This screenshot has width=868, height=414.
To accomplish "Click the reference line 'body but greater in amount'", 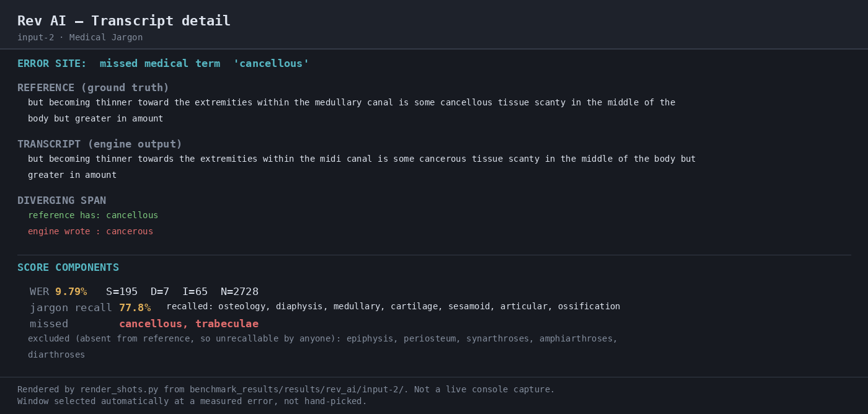I will (x=95, y=119).
